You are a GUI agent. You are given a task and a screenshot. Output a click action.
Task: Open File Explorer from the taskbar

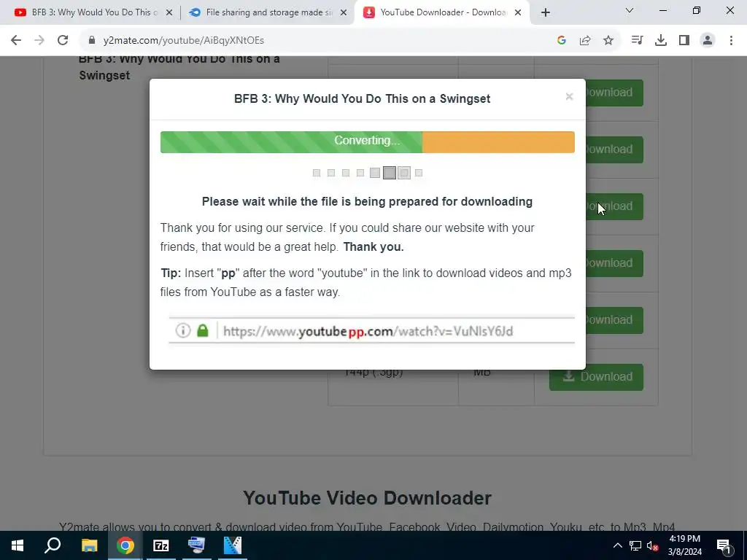pos(89,545)
